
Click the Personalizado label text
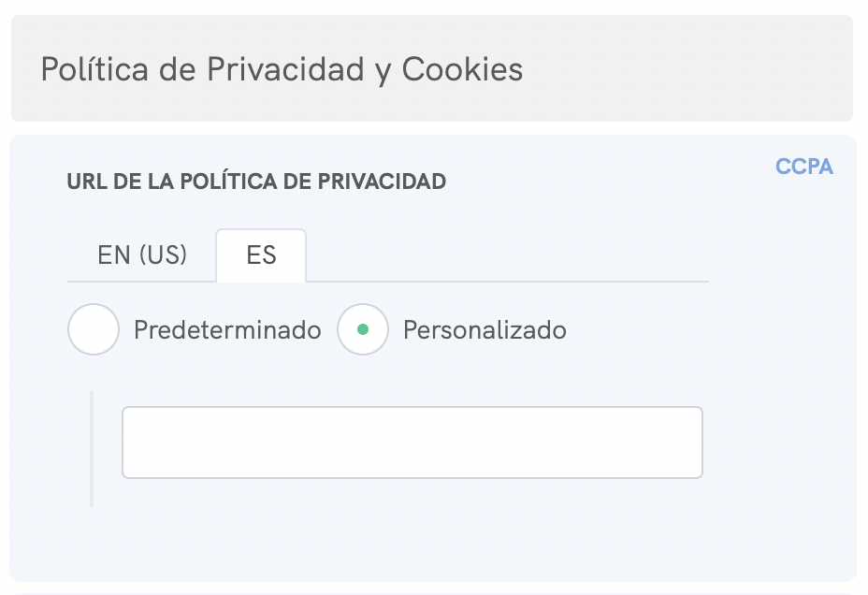click(485, 330)
